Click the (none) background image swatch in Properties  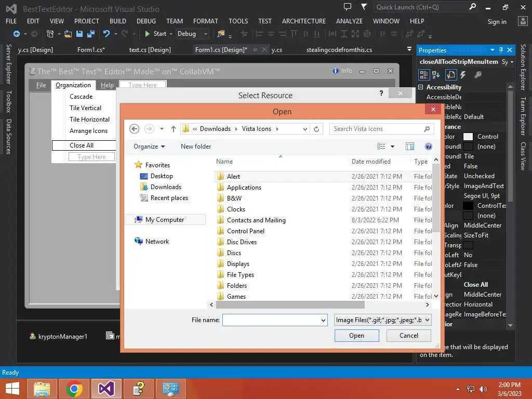point(468,147)
